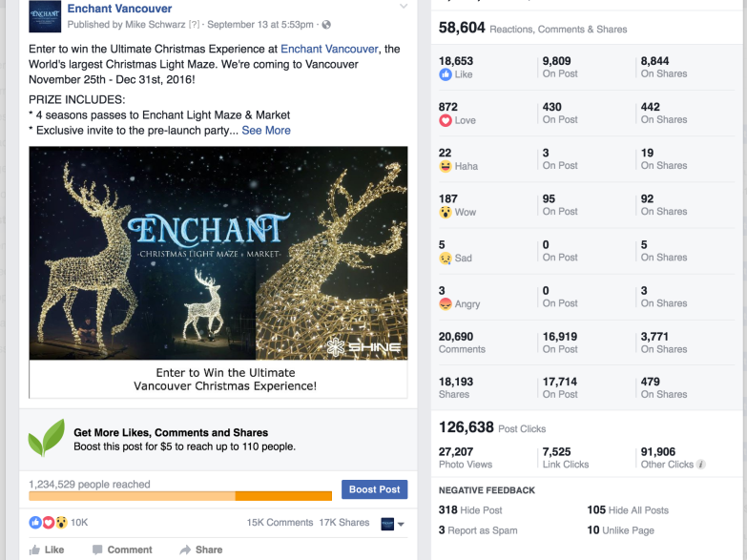Click the Haha emoji icon in stats
Image resolution: width=747 pixels, height=560 pixels.
click(x=446, y=166)
